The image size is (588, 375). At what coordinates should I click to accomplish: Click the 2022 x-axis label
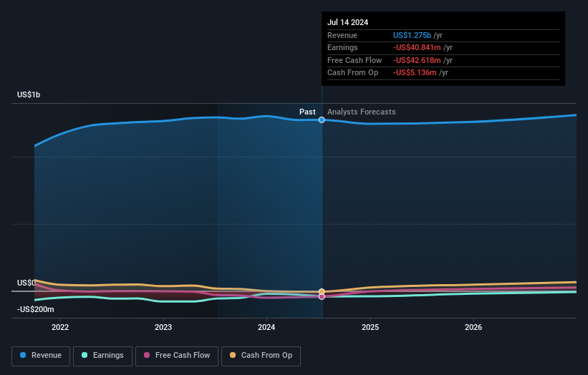60,328
